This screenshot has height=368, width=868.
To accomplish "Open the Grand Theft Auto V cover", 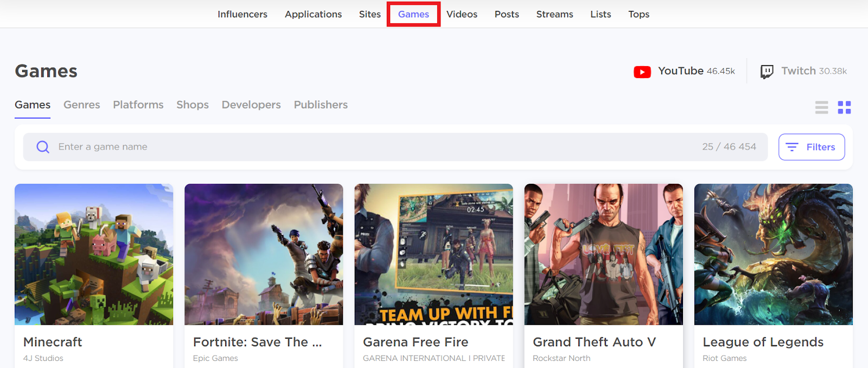I will (603, 254).
